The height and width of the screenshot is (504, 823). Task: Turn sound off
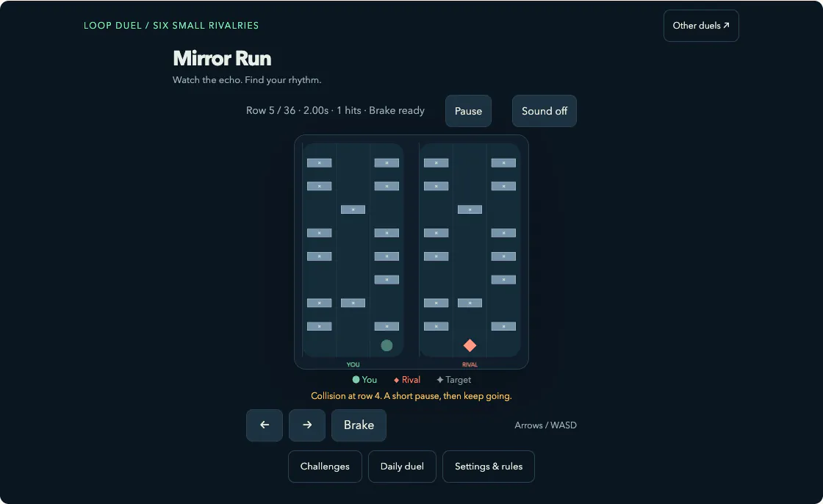(x=545, y=111)
